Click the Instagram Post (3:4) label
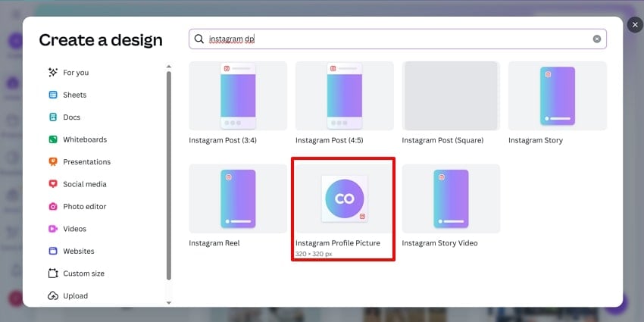 [223, 140]
